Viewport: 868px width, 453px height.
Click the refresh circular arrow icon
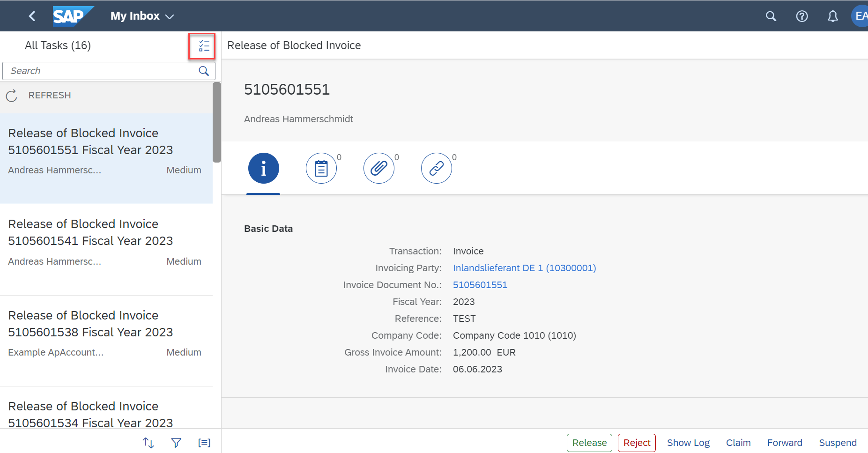[12, 96]
